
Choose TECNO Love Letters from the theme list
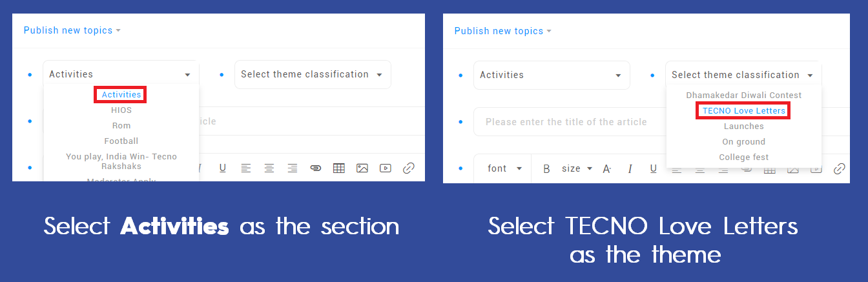click(744, 110)
